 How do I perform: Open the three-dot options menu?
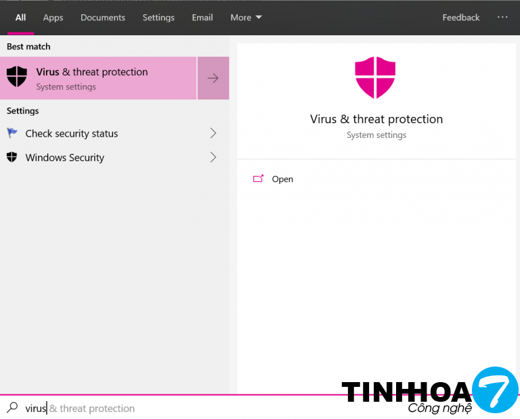pyautogui.click(x=502, y=18)
